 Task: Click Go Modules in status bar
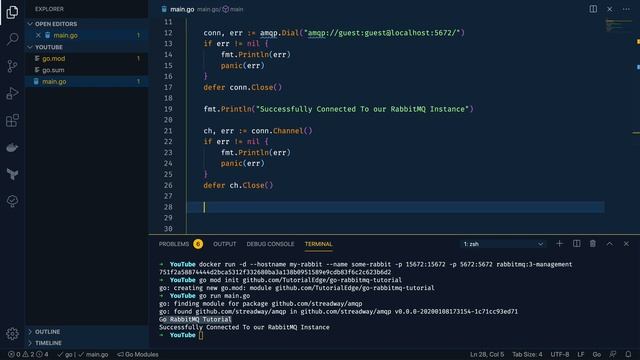(138, 354)
